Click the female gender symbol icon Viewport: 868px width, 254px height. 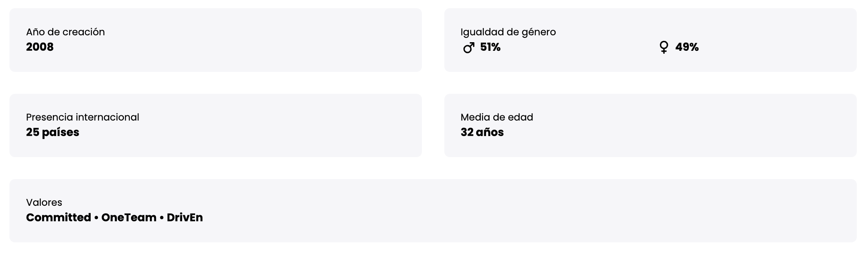pos(663,47)
